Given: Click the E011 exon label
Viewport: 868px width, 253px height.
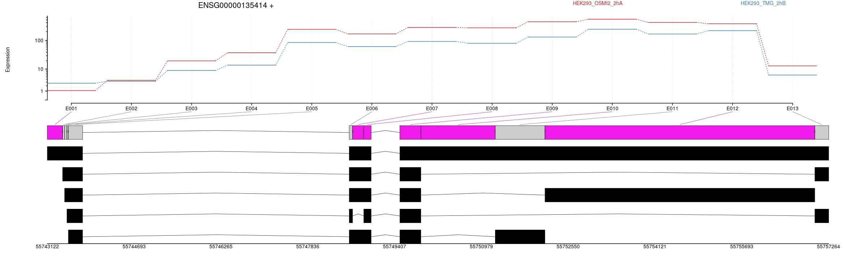Looking at the screenshot, I should pyautogui.click(x=672, y=108).
